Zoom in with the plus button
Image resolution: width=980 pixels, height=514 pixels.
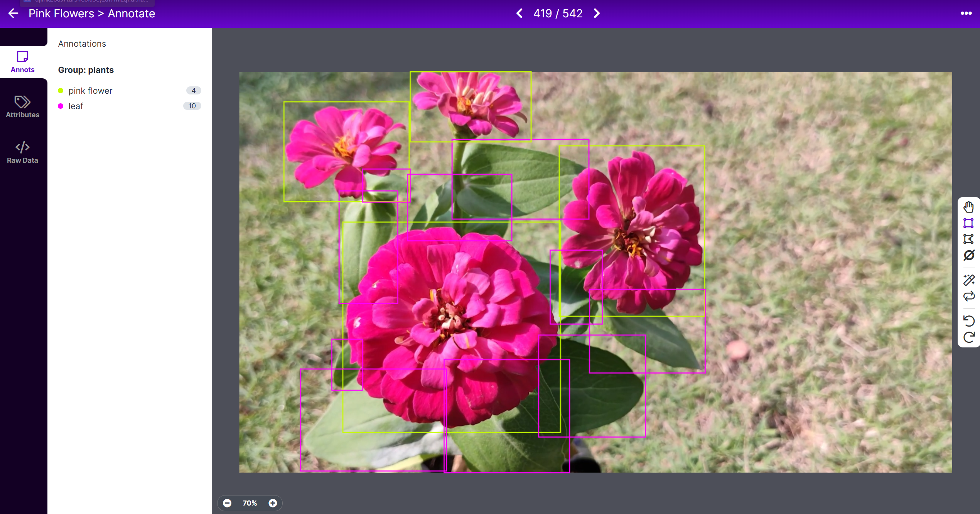273,503
